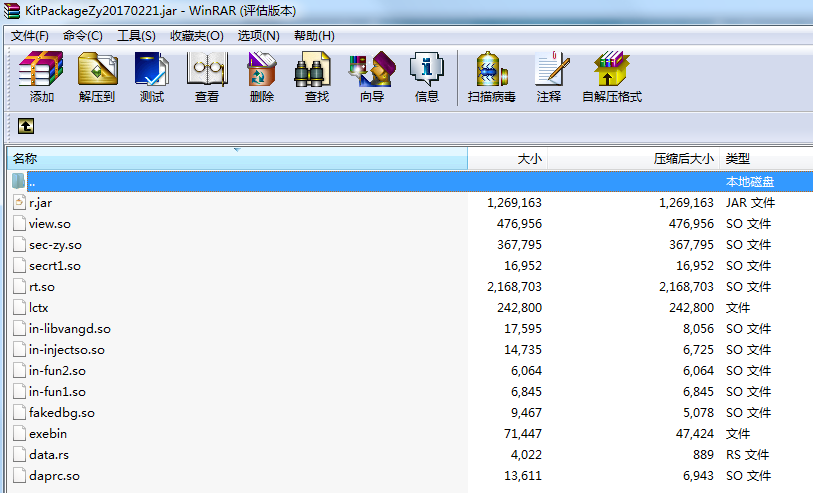Select the r.jar file icon
Viewport: 813px width, 493px height.
(x=19, y=202)
